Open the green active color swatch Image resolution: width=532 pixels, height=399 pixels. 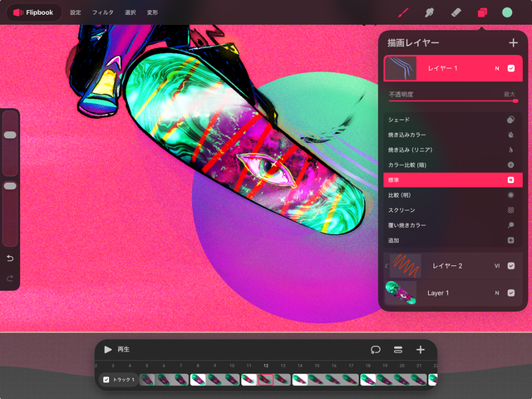(507, 12)
